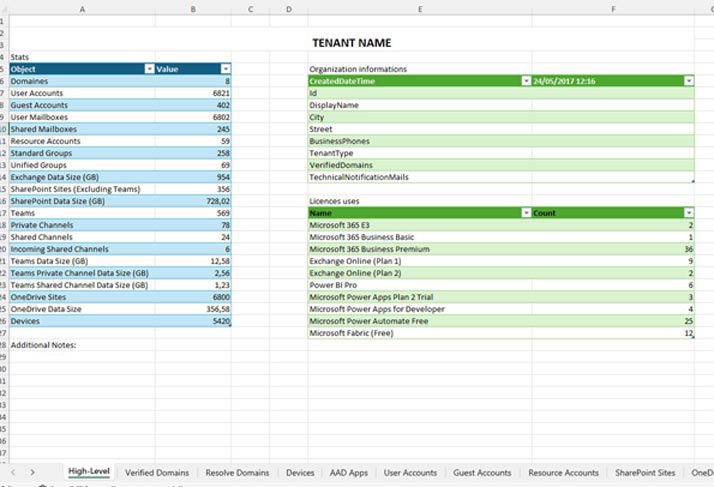Click Microsoft Power Automate Free cell

pyautogui.click(x=420, y=321)
